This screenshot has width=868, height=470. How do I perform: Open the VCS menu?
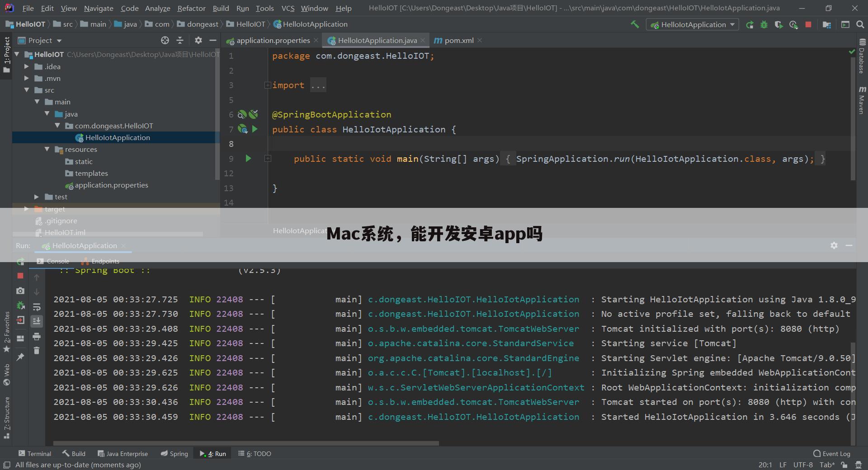pyautogui.click(x=288, y=8)
